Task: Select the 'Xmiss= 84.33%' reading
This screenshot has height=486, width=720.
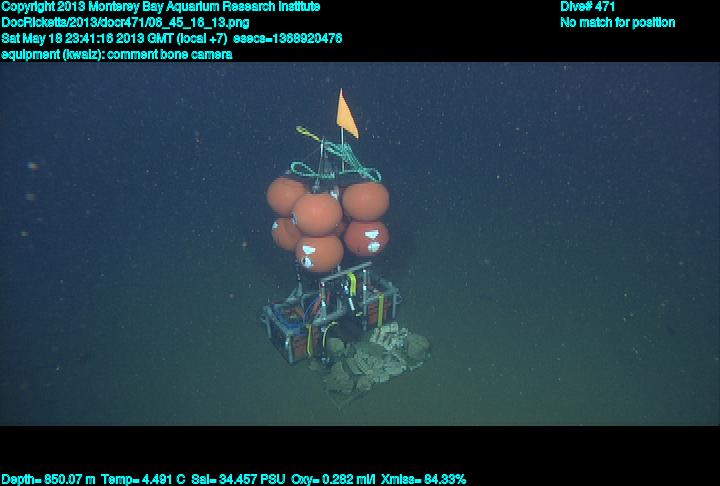Action: click(x=424, y=480)
